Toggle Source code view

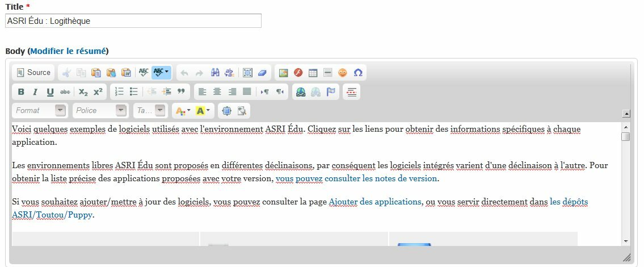pos(33,72)
